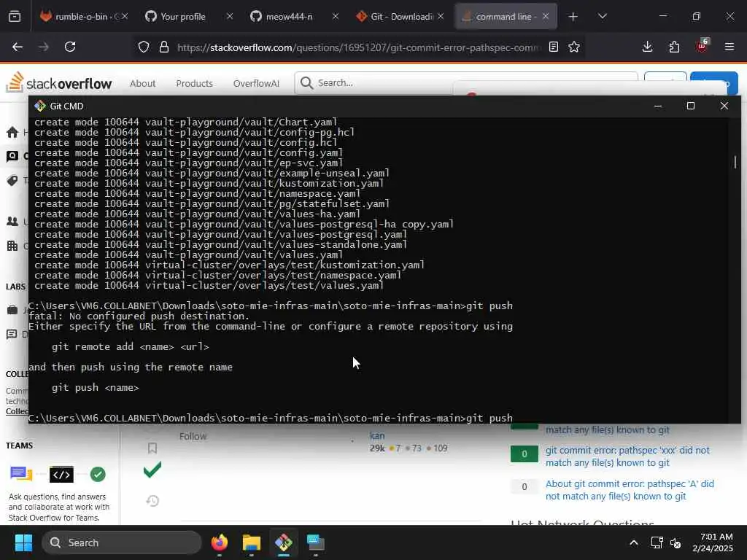Open user kan's profile link

pyautogui.click(x=377, y=435)
